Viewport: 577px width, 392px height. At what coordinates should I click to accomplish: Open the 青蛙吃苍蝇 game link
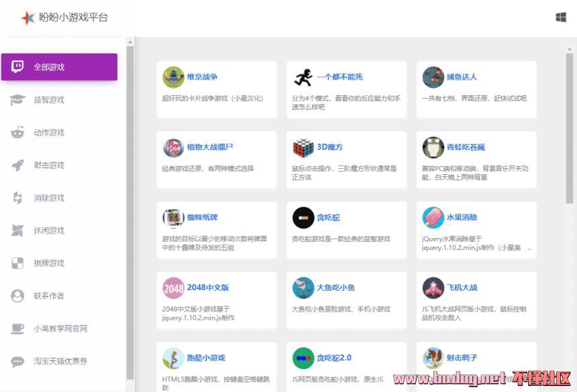click(466, 147)
